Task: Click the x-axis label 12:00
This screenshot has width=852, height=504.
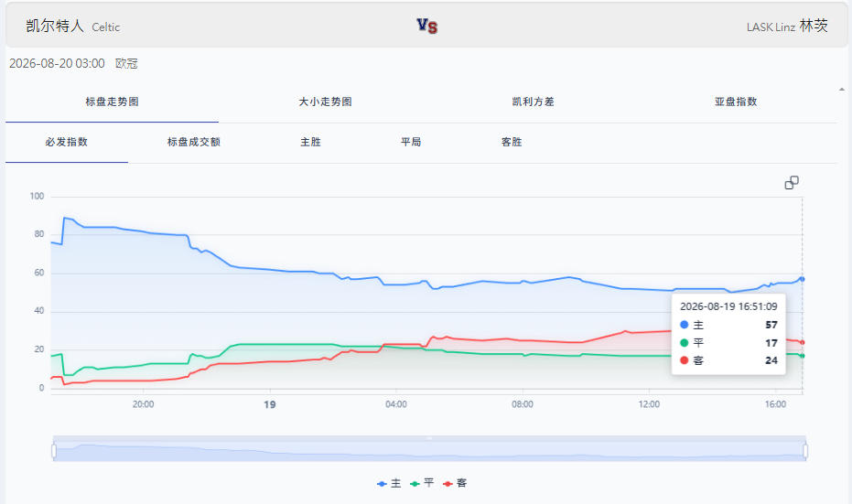Action: click(x=649, y=404)
